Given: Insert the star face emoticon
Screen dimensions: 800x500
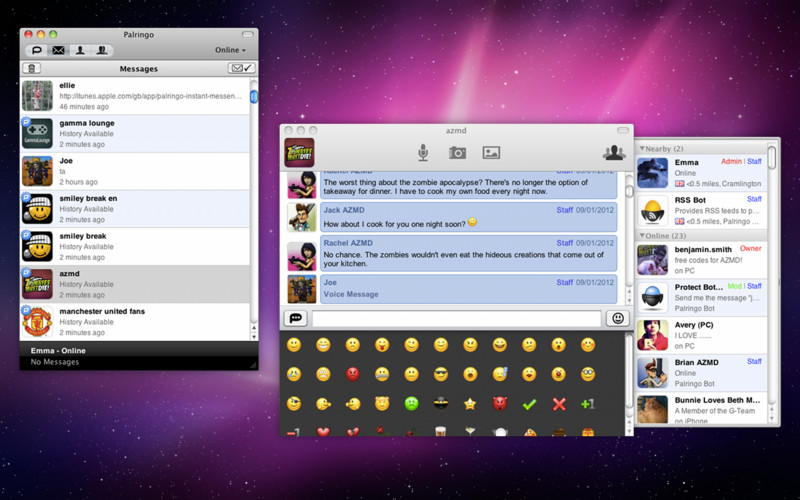Looking at the screenshot, I should [x=470, y=404].
